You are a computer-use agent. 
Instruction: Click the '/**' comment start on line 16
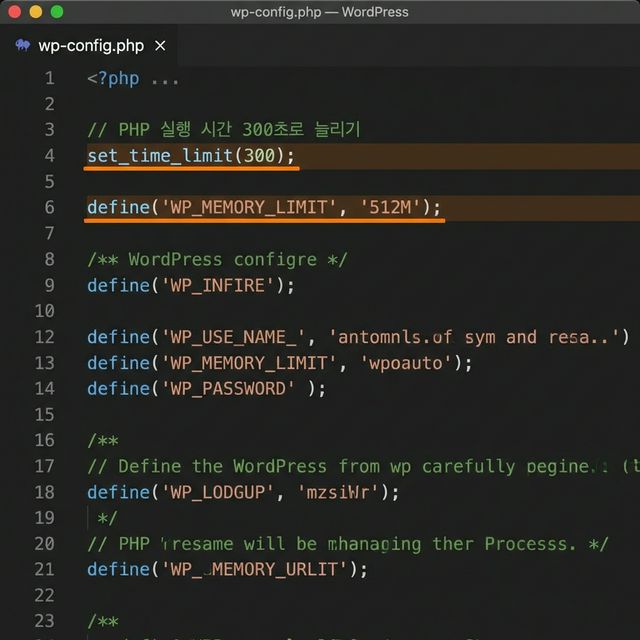(103, 441)
